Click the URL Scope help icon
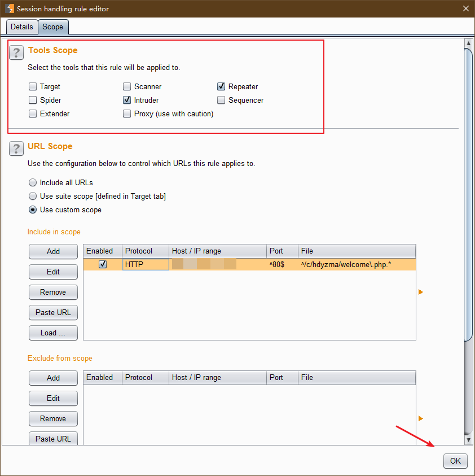 tap(16, 149)
